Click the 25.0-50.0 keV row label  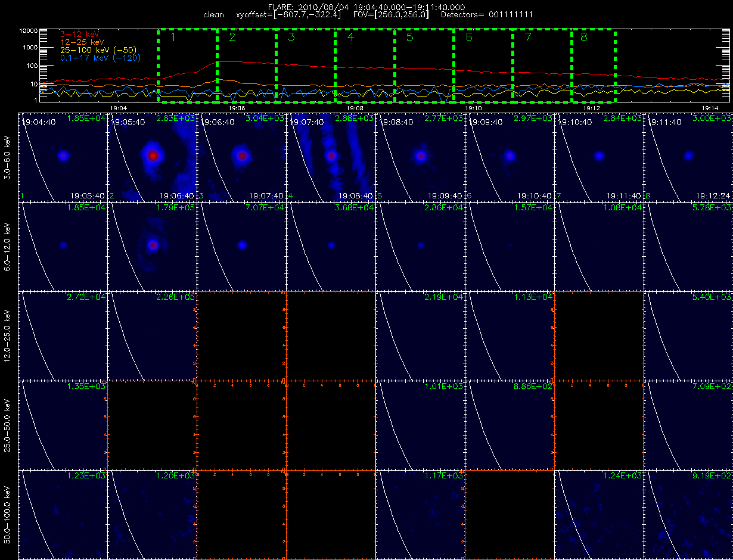pos(7,425)
